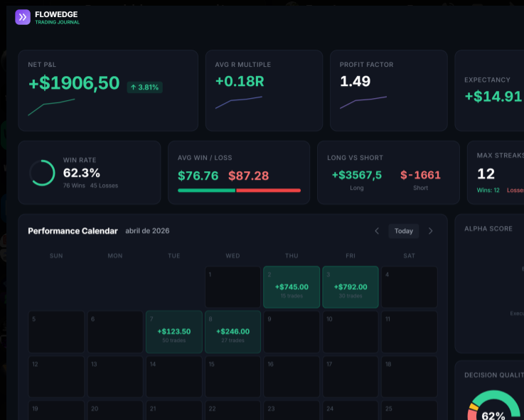Select calendar day 4

(410, 287)
